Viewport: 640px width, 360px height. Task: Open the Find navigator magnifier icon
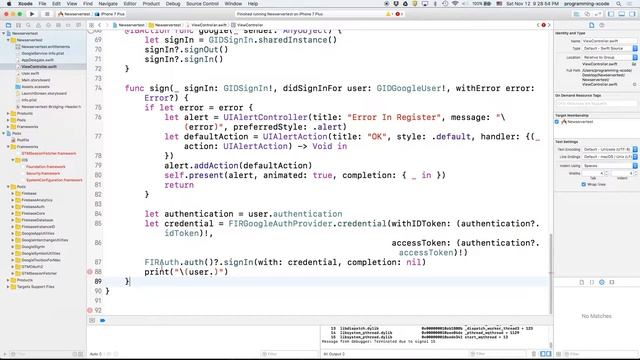[x=29, y=25]
